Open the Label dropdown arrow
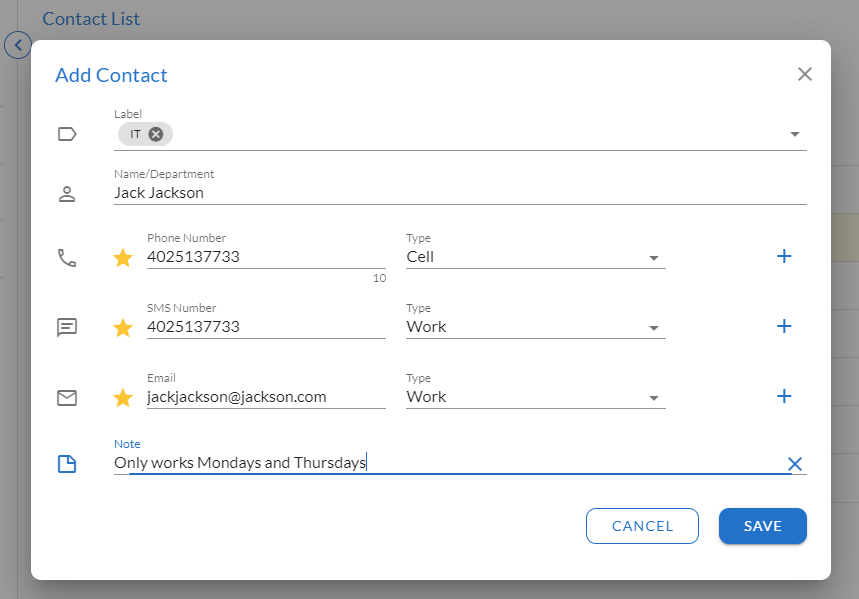The width and height of the screenshot is (859, 599). (x=794, y=134)
